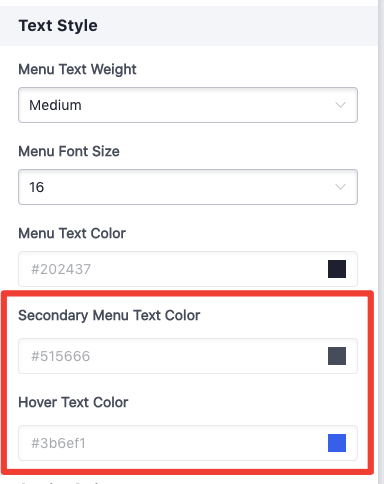This screenshot has height=484, width=384.
Task: Click the Menu Font Size label
Action: tap(69, 151)
